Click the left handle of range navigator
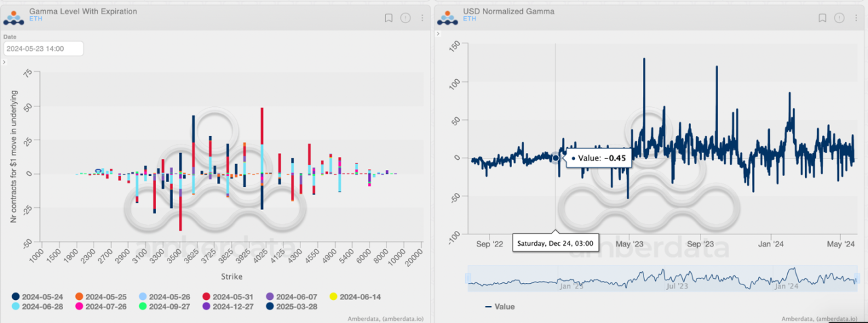 pyautogui.click(x=467, y=278)
